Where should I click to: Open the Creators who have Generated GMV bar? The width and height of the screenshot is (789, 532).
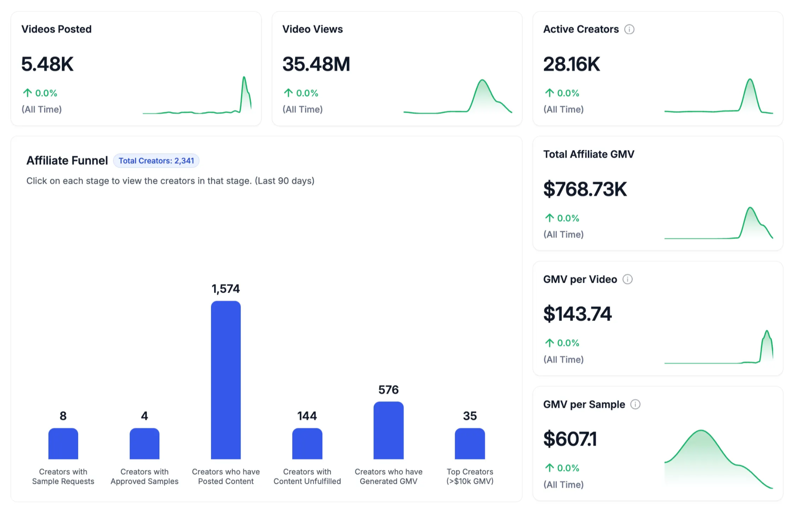388,431
